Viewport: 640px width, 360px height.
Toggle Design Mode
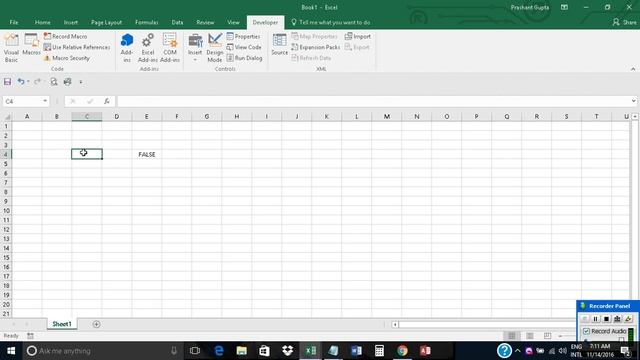[x=215, y=48]
